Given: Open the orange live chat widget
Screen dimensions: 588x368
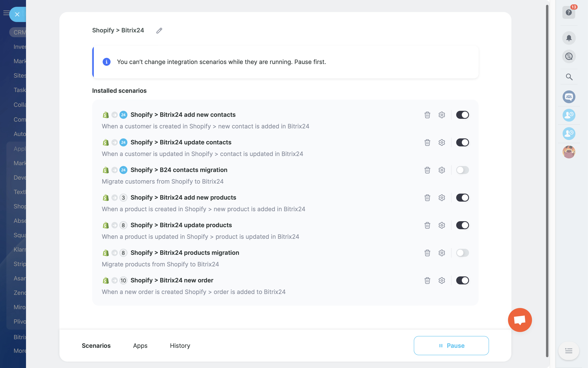Looking at the screenshot, I should pos(520,320).
